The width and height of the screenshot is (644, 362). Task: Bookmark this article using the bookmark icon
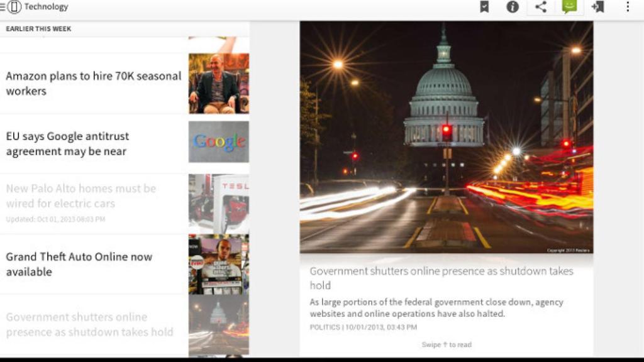(484, 7)
